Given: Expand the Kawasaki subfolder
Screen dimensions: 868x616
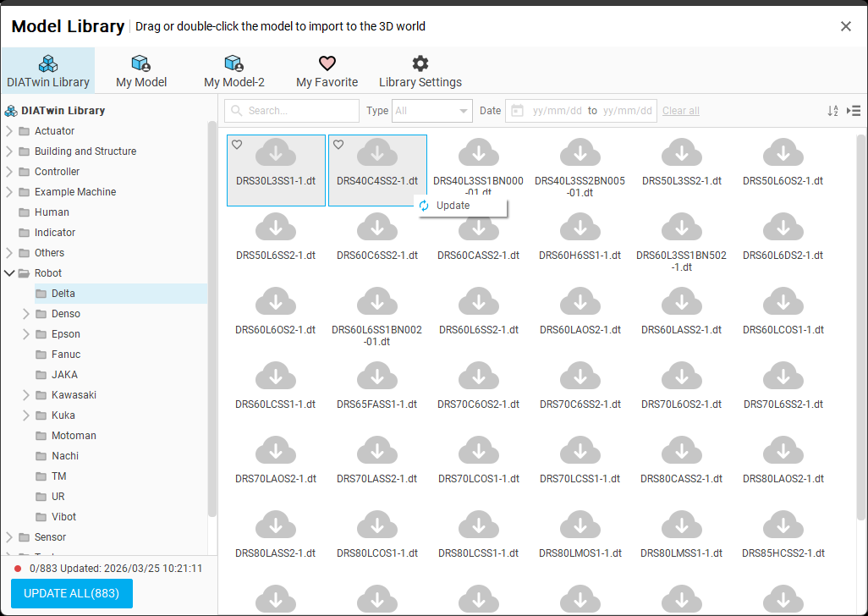Looking at the screenshot, I should pyautogui.click(x=26, y=395).
